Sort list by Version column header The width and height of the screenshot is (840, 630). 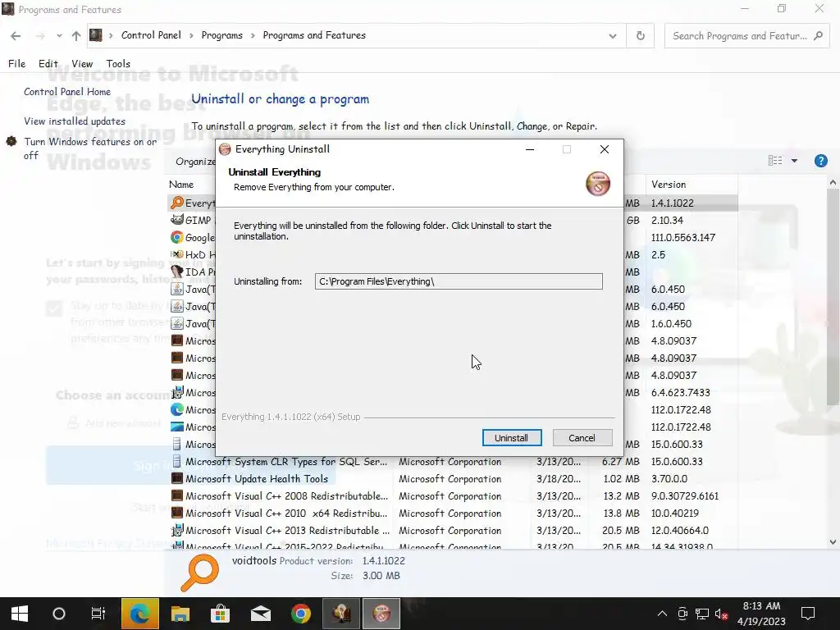691,185
